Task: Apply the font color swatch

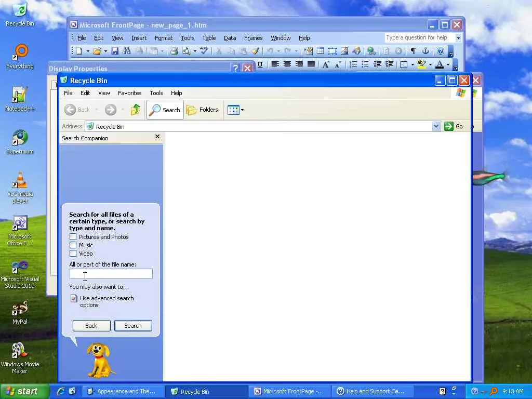Action: point(440,64)
